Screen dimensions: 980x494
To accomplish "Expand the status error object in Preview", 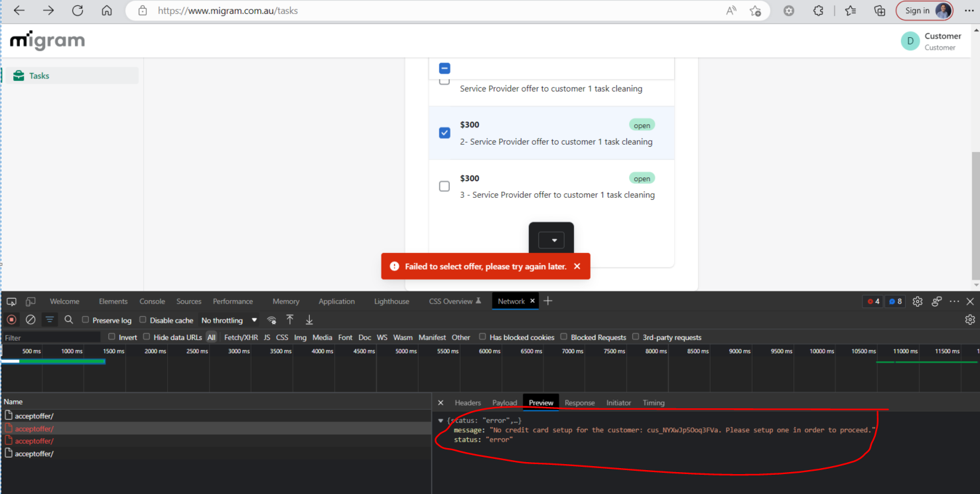I will [441, 420].
